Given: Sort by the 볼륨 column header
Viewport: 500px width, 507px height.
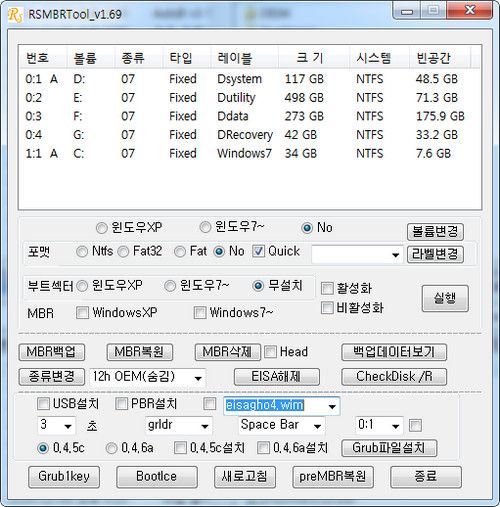Looking at the screenshot, I should pyautogui.click(x=91, y=58).
